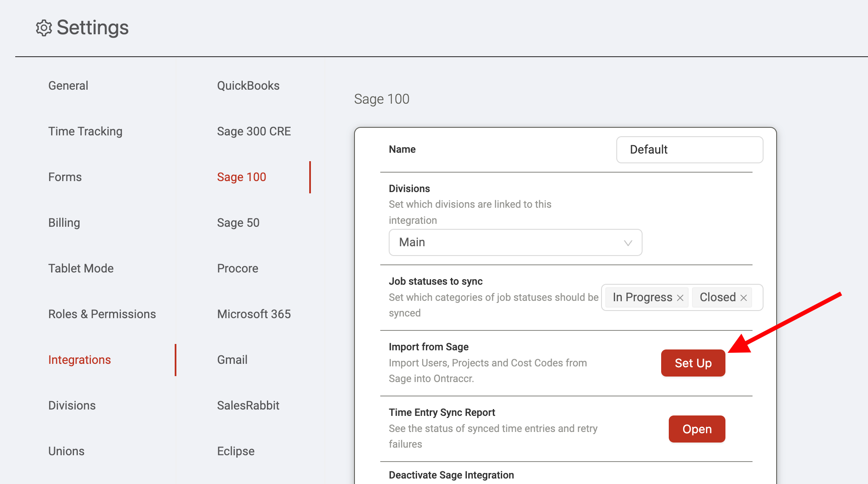Select the Billing settings section

click(x=64, y=223)
